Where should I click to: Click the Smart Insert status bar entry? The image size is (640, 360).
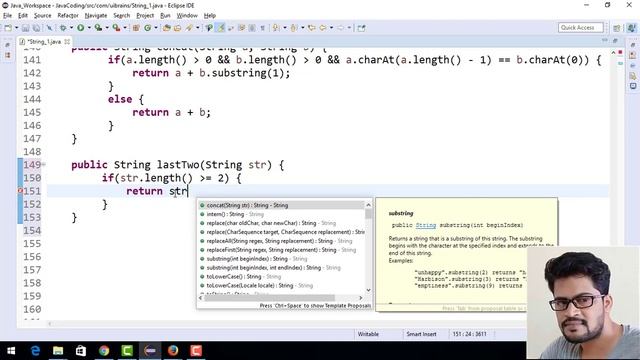421,334
